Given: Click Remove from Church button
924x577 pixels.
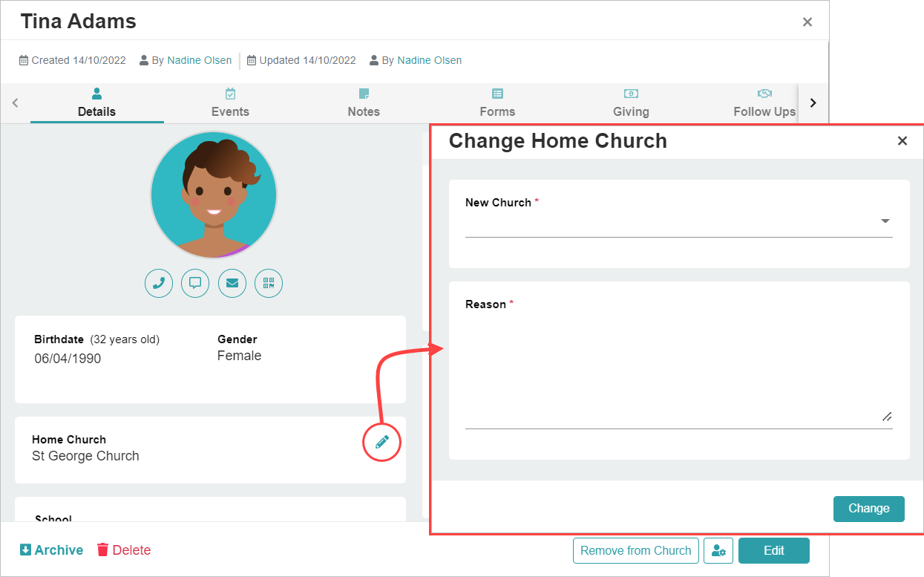Looking at the screenshot, I should click(x=635, y=551).
